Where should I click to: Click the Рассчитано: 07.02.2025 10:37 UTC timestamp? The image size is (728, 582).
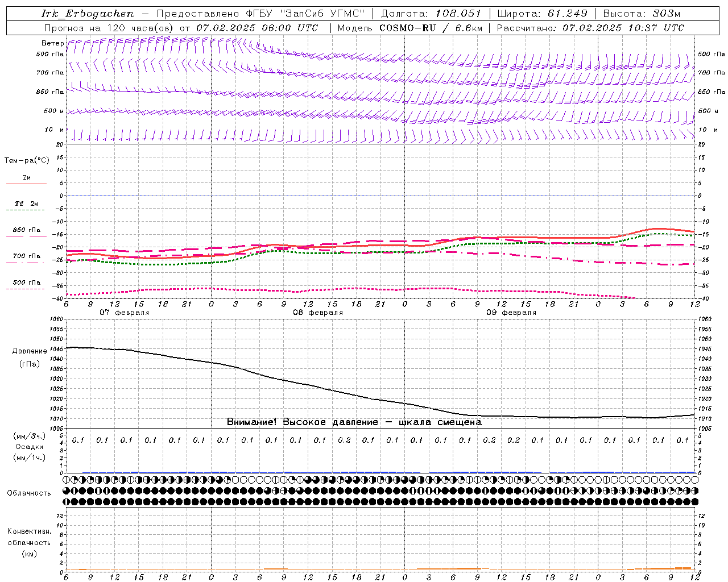coord(590,28)
